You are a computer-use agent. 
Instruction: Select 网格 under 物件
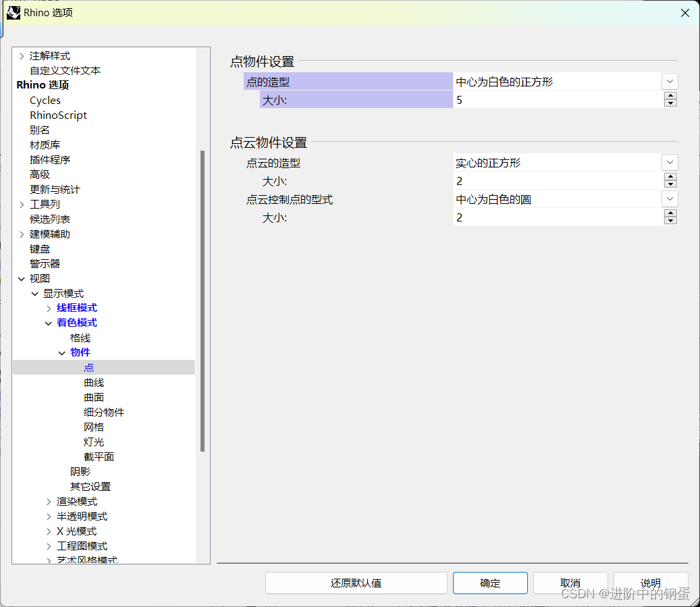94,427
